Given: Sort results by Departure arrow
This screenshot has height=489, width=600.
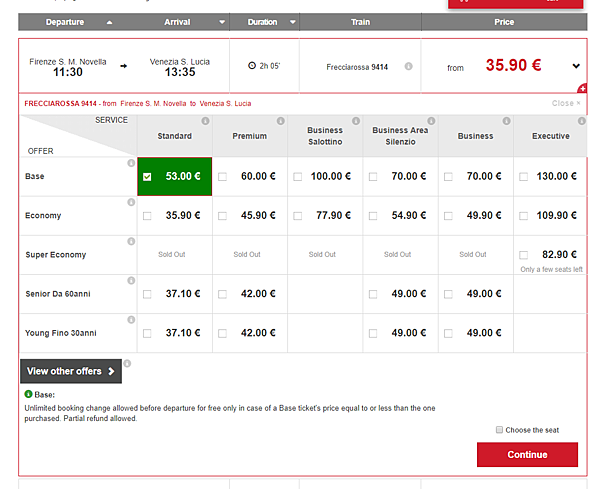Looking at the screenshot, I should (109, 22).
